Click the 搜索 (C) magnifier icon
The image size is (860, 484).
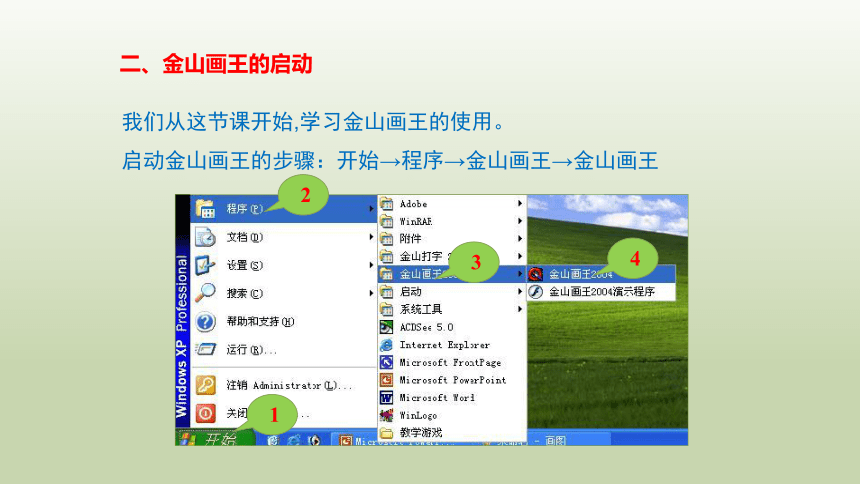205,293
